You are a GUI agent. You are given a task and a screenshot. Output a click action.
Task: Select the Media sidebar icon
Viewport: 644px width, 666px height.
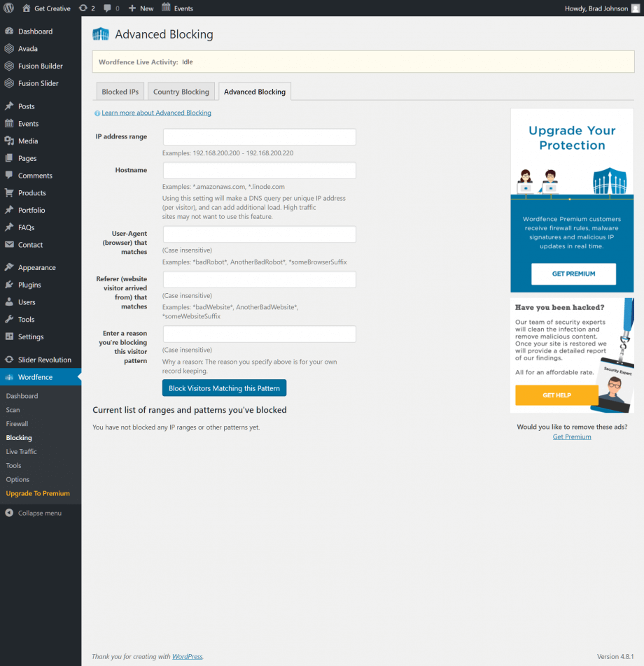10,141
